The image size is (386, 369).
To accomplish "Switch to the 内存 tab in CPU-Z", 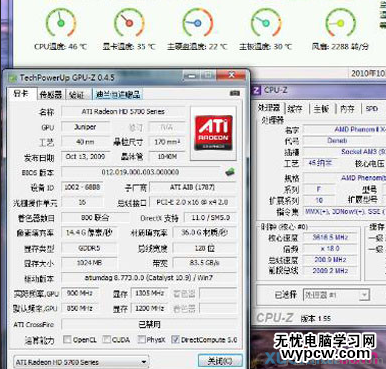I will coord(348,109).
